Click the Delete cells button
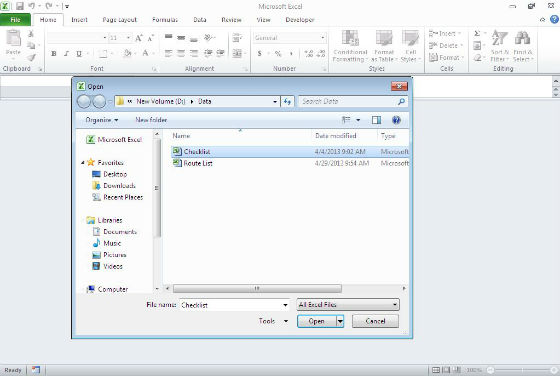 pyautogui.click(x=446, y=45)
